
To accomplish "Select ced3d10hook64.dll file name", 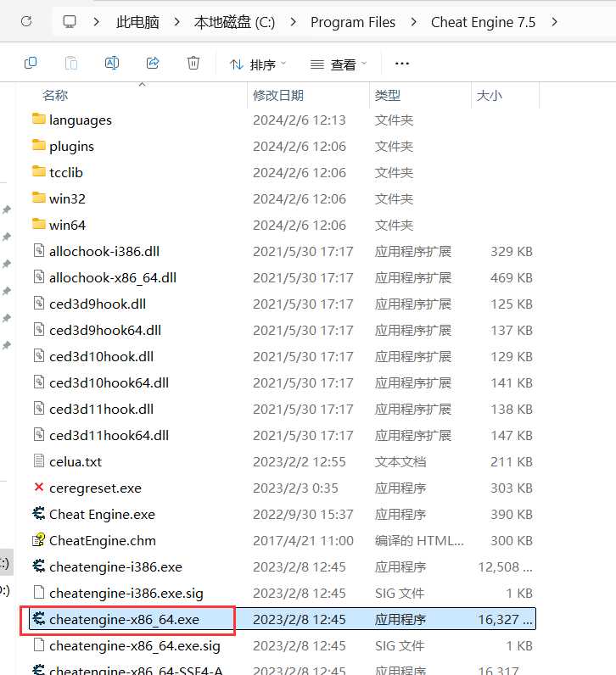I will [109, 383].
